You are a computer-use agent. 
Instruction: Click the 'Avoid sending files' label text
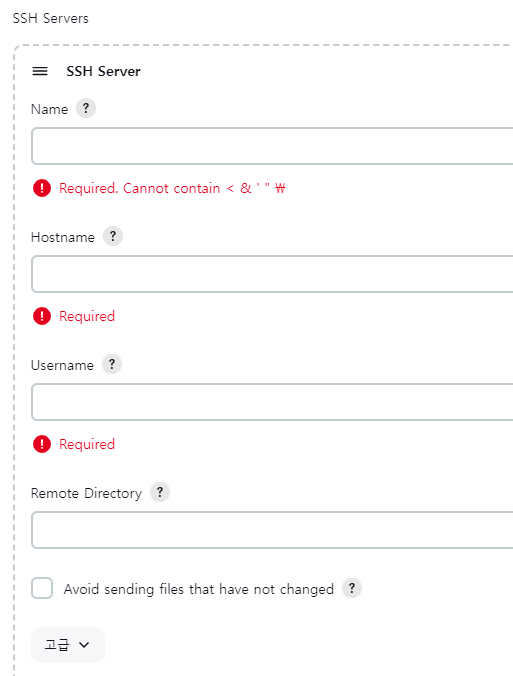[x=199, y=589]
